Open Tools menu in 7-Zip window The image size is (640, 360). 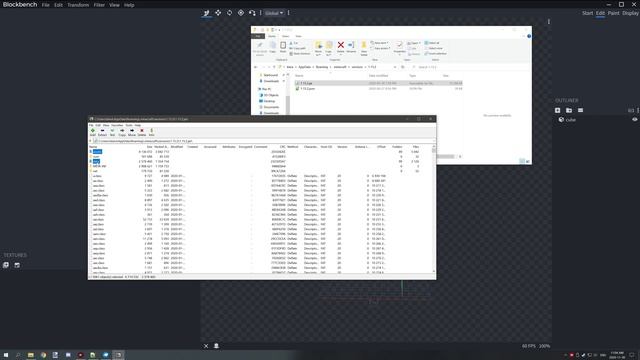click(x=129, y=125)
